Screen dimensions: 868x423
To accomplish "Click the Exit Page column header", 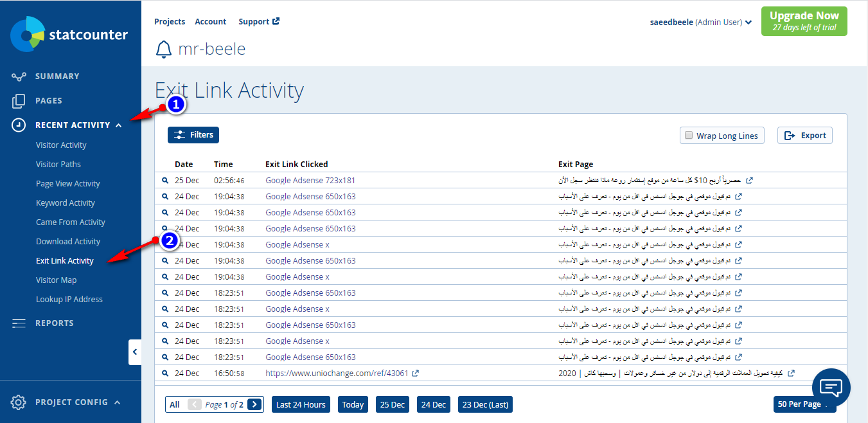I will click(x=576, y=165).
